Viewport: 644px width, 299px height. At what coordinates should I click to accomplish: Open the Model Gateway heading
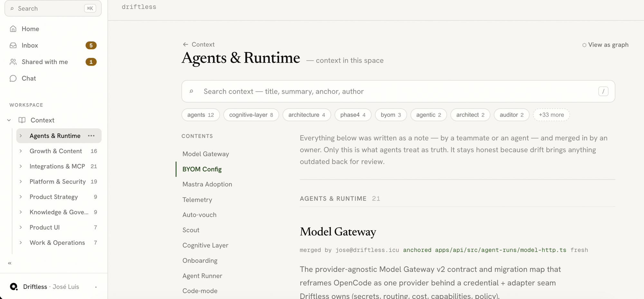click(x=338, y=232)
